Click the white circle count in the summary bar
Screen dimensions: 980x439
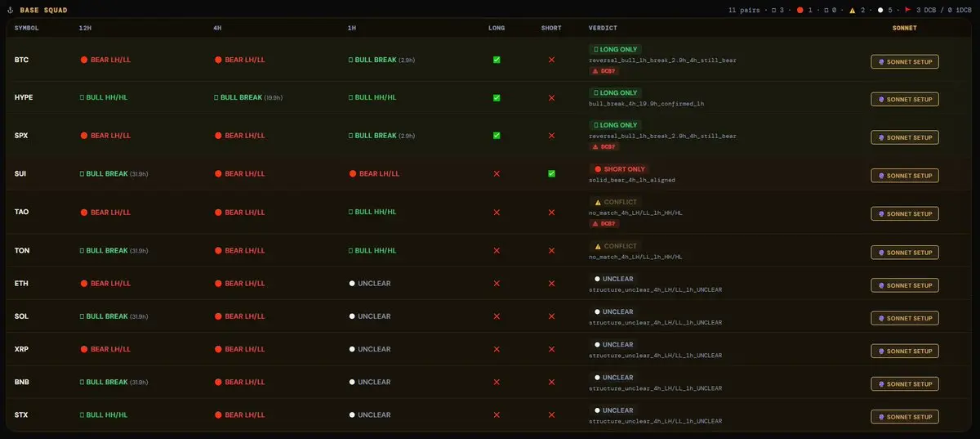click(880, 10)
